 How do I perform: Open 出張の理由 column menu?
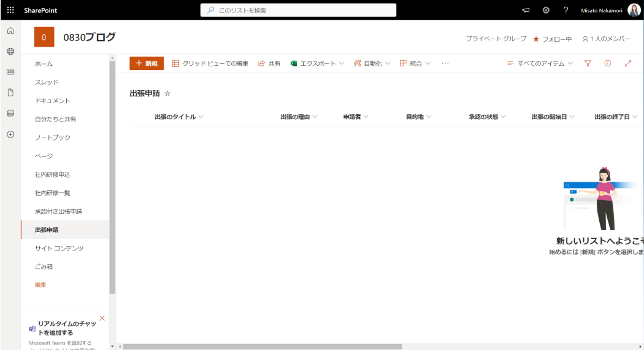tap(299, 117)
